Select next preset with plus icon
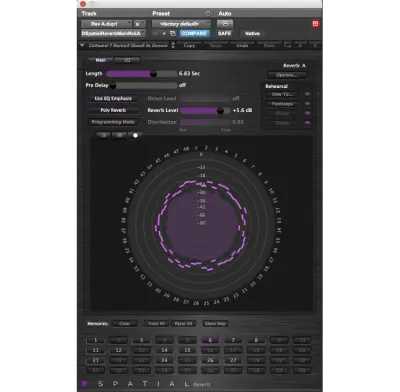The image size is (400, 392). click(164, 33)
